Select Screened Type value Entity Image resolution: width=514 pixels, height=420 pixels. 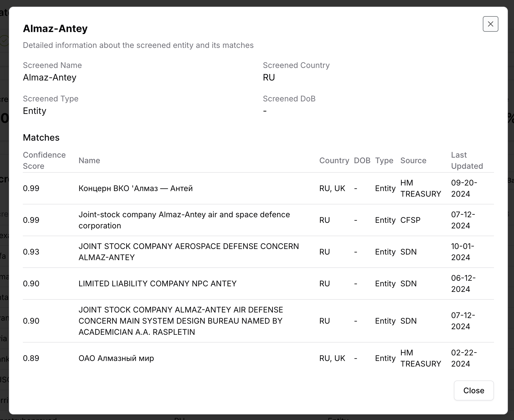tap(35, 111)
